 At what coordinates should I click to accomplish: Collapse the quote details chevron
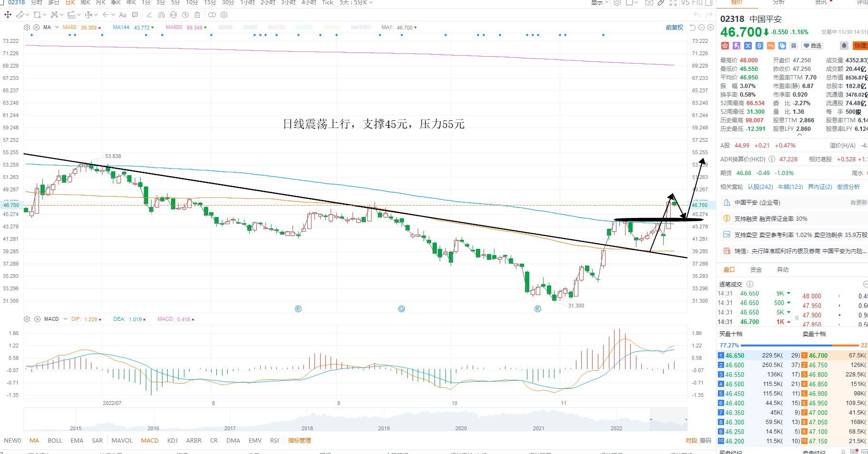pyautogui.click(x=799, y=135)
